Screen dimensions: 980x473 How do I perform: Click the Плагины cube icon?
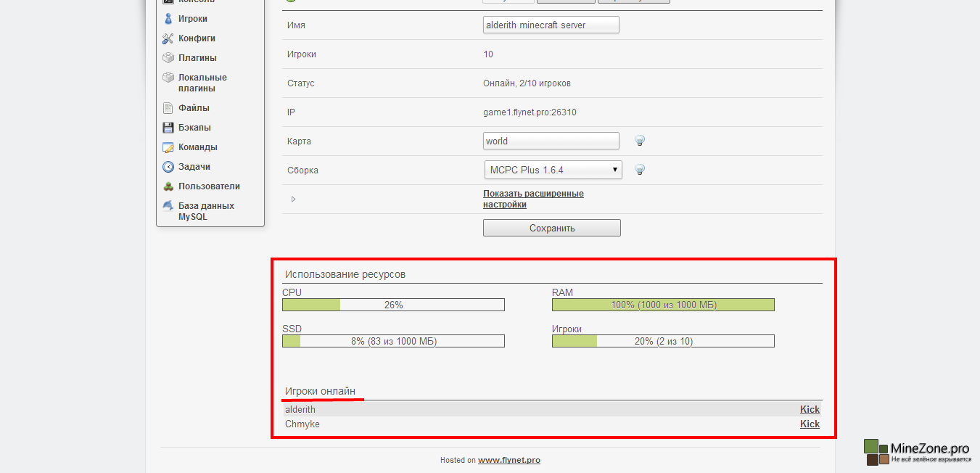(x=168, y=58)
